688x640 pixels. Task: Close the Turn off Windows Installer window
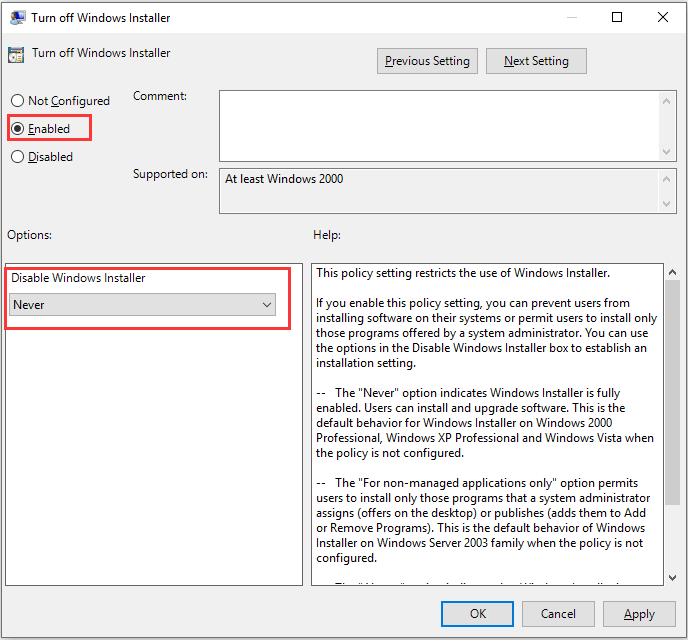(x=663, y=17)
